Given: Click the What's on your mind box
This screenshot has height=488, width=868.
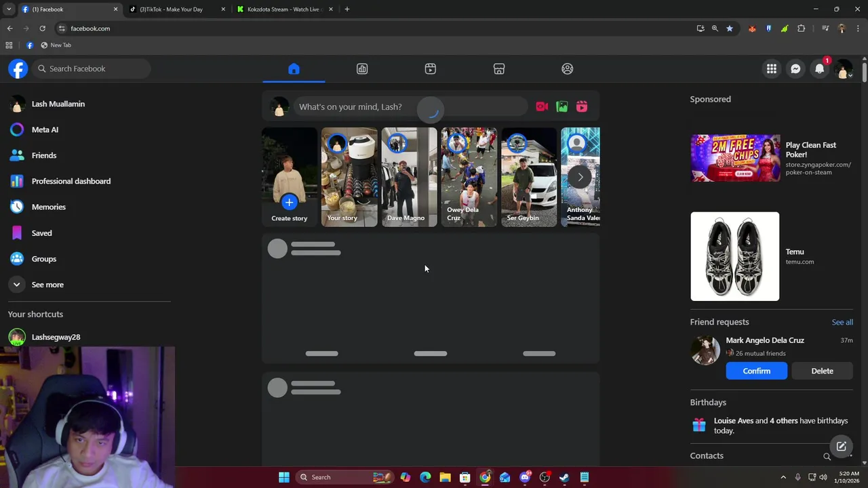Looking at the screenshot, I should point(410,106).
